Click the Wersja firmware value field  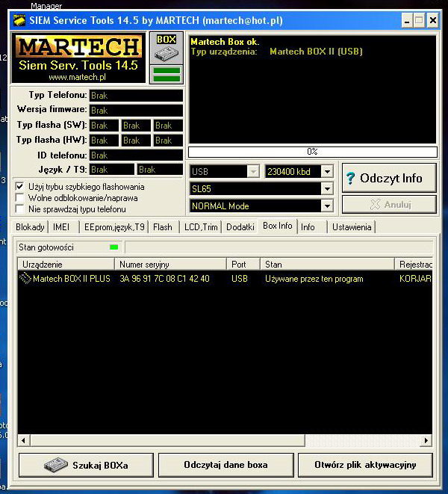click(136, 111)
